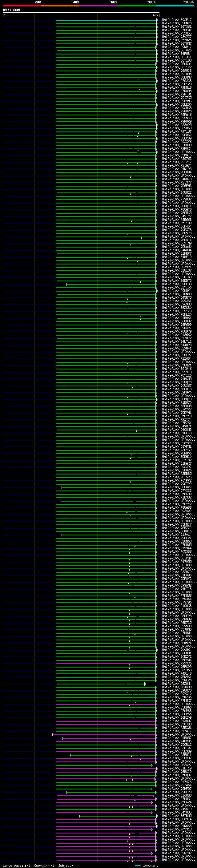Image resolution: width=197 pixels, height=868 pixels.
Task: Select the UniRef100_A6ZXP7 label
Action: pos(177,765)
